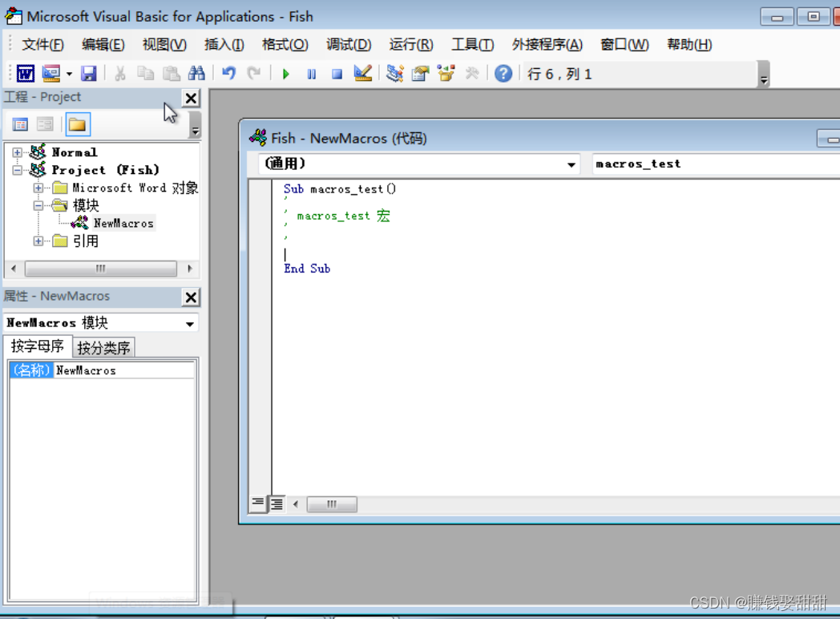Switch to Procedure View button
Screen dimensions: 840x619
[x=258, y=504]
